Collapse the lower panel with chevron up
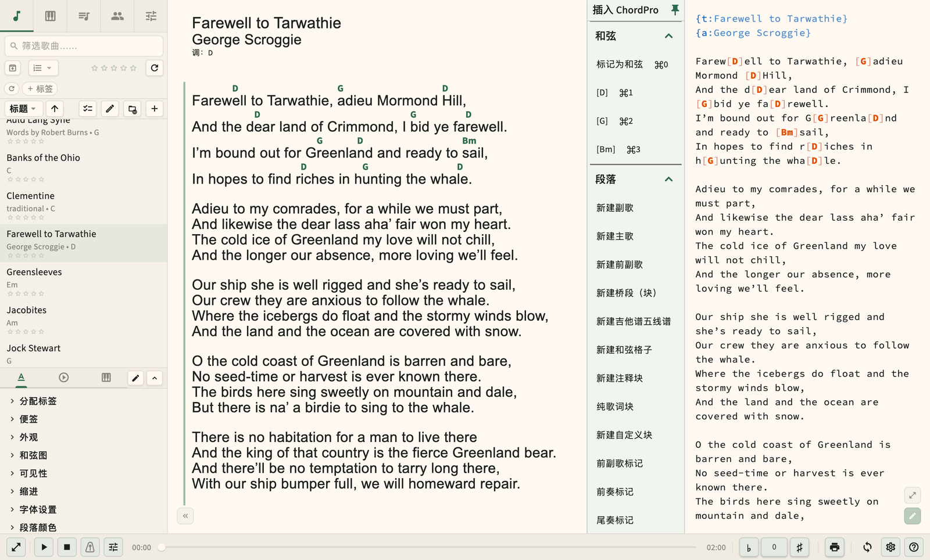This screenshot has width=930, height=560. [155, 378]
